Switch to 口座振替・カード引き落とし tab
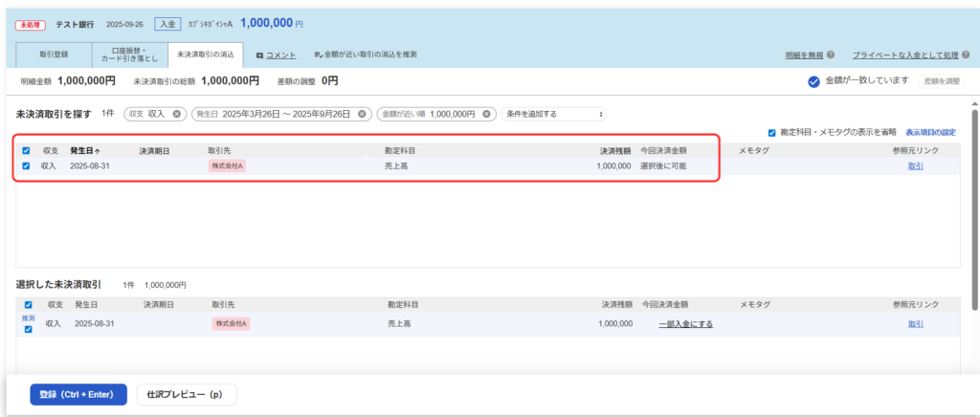 (129, 55)
